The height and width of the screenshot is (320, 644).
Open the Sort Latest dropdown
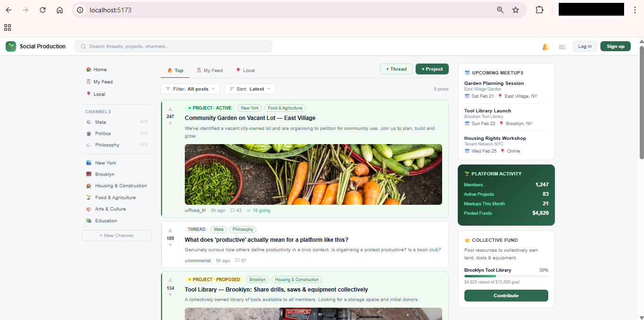[x=250, y=89]
